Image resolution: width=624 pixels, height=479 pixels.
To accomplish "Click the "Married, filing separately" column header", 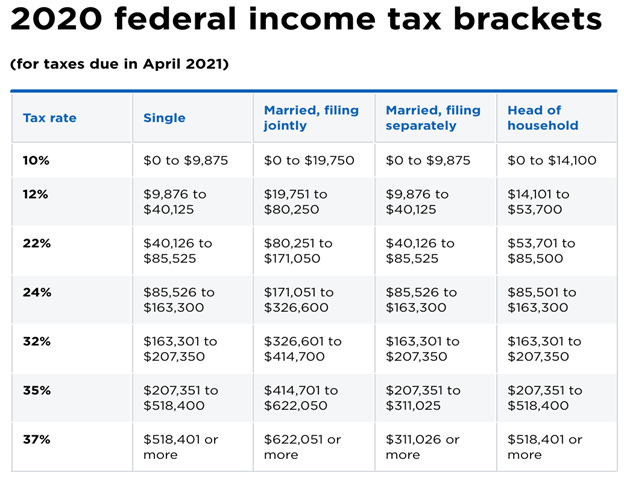I will pos(433,118).
